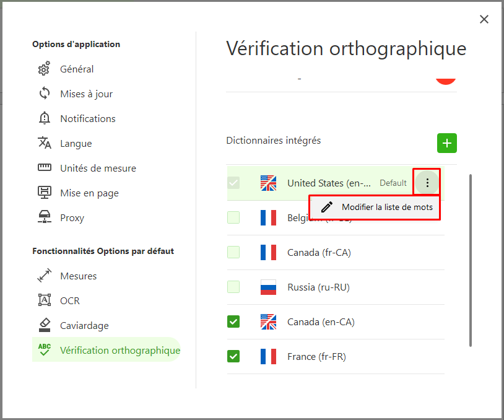504x420 pixels.
Task: Enable the Belgium dictionary checkbox
Action: [233, 217]
